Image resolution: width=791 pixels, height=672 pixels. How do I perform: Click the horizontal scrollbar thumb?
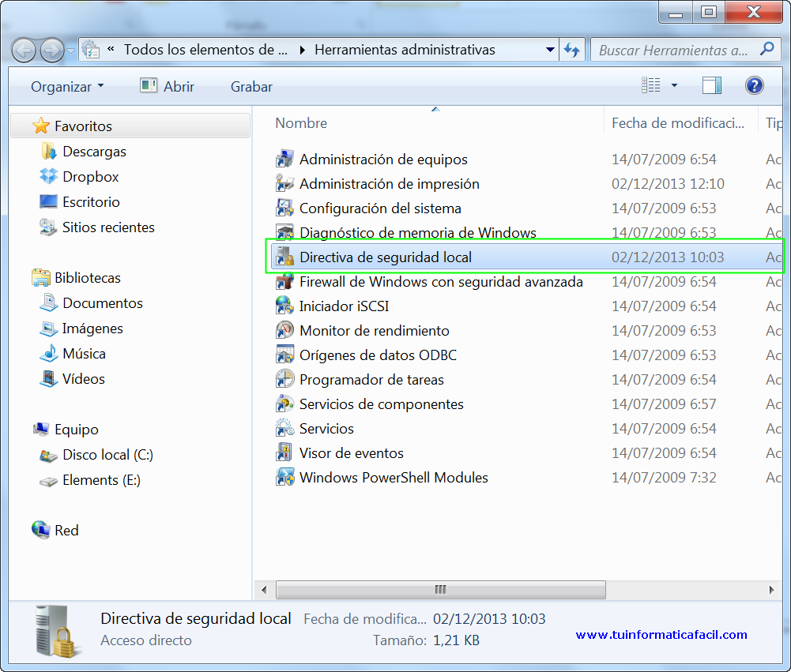point(441,589)
